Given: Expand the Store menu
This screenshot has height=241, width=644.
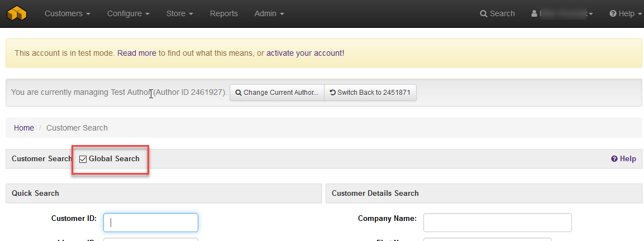Looking at the screenshot, I should (179, 13).
